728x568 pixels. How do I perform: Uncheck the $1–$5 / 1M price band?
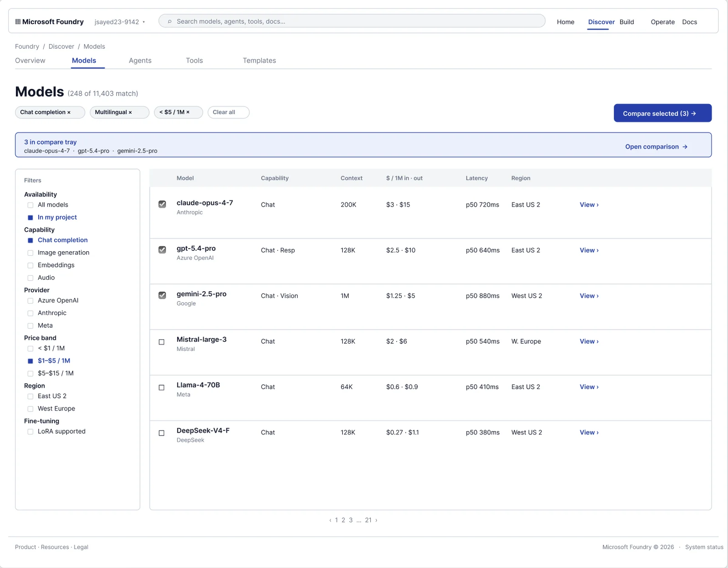[30, 361]
